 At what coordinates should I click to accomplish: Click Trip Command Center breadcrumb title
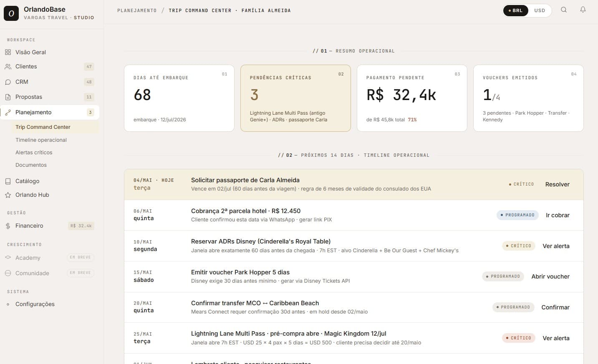230,10
